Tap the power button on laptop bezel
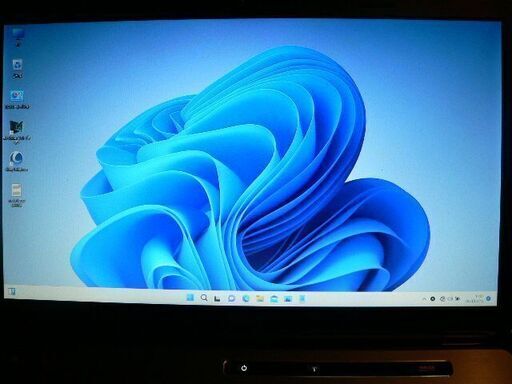The width and height of the screenshot is (512, 384). click(244, 368)
